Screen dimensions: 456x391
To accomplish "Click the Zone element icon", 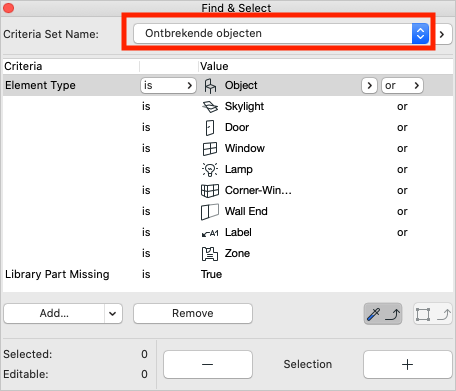I will pyautogui.click(x=210, y=254).
